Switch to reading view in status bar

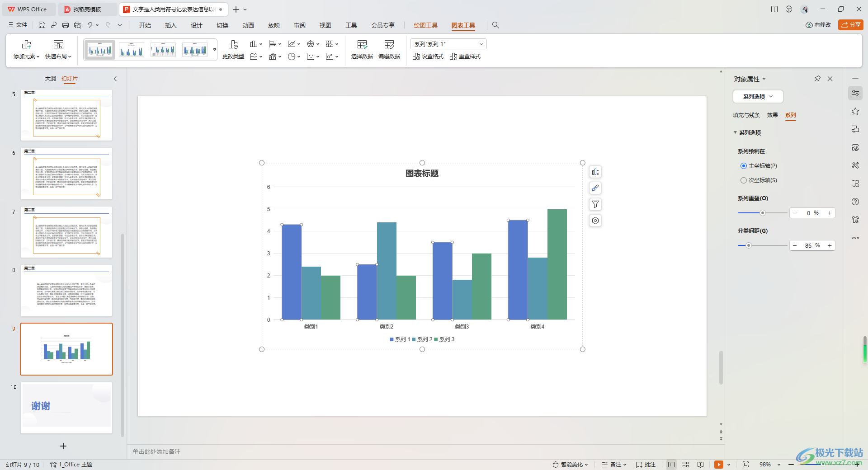tap(700, 465)
